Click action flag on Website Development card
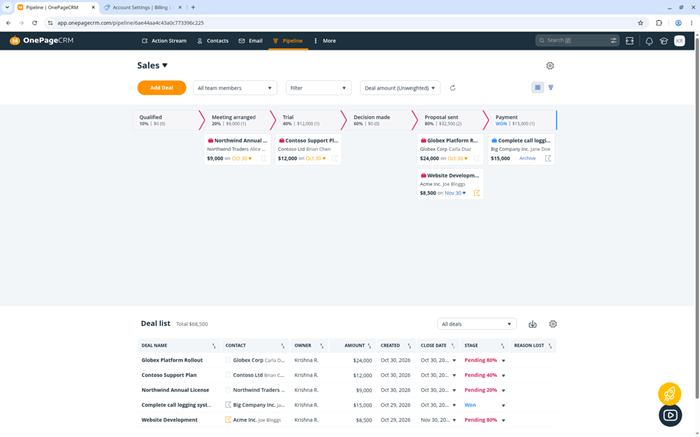700x437 pixels. point(477,193)
